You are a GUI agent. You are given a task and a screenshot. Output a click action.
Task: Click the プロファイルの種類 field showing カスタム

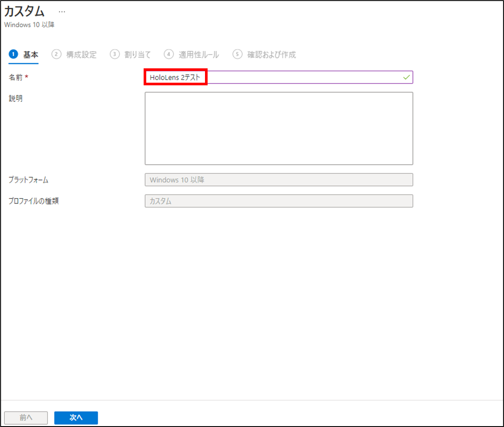(x=279, y=201)
